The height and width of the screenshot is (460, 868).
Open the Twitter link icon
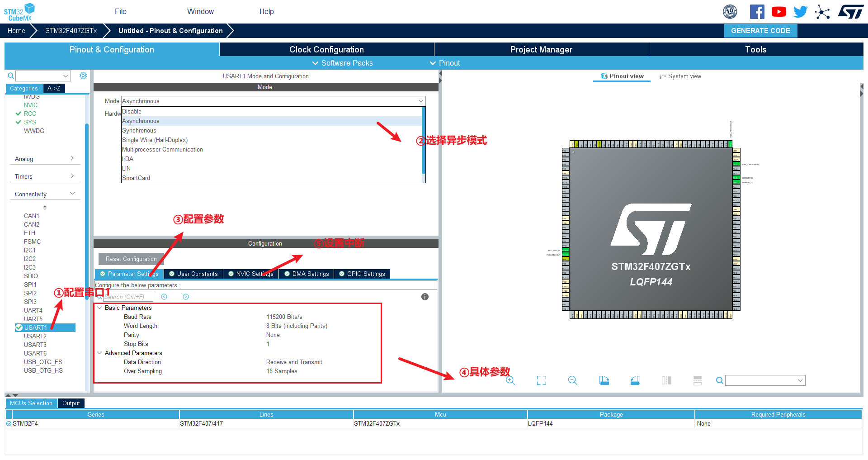(x=800, y=12)
